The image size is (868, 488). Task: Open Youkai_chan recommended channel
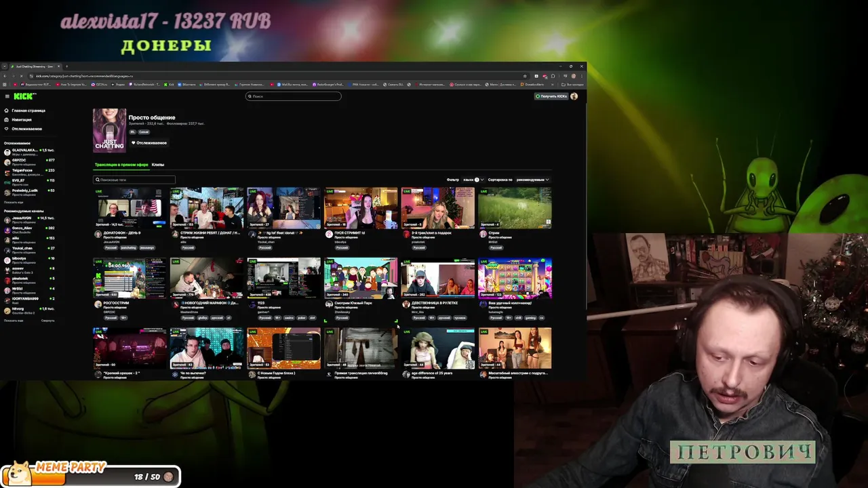(29, 250)
